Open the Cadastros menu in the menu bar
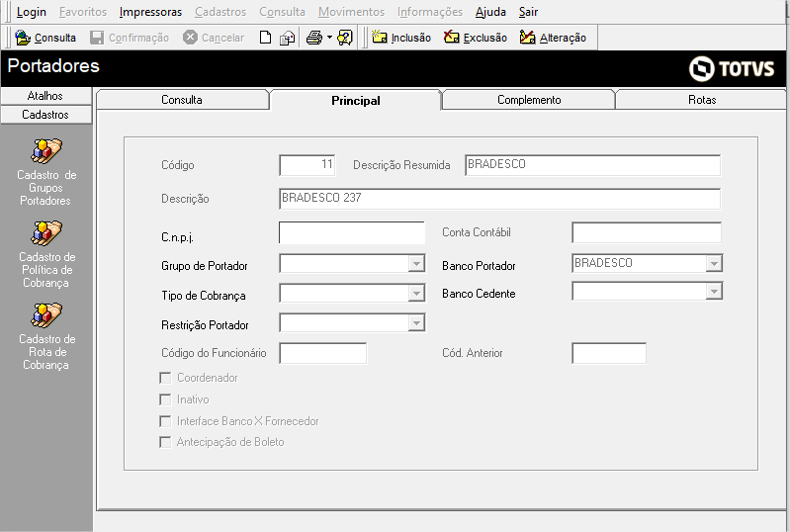Viewport: 790px width, 532px height. point(220,12)
